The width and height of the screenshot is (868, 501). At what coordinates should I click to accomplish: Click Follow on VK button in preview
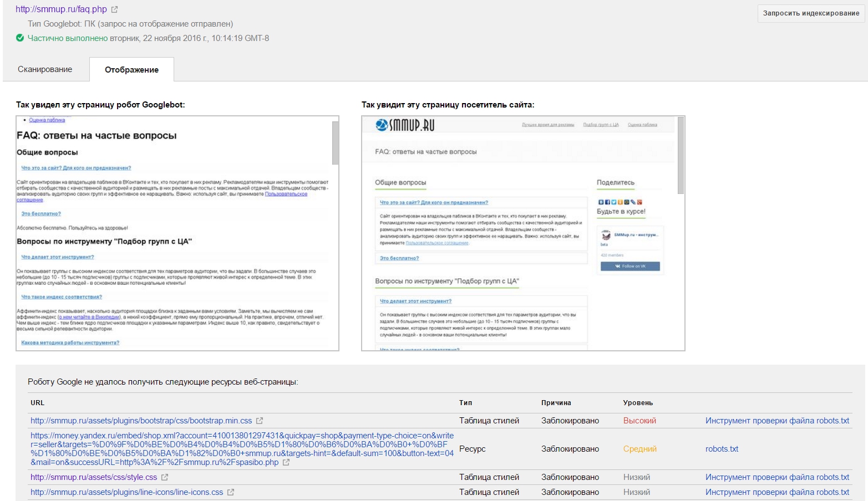coord(630,267)
